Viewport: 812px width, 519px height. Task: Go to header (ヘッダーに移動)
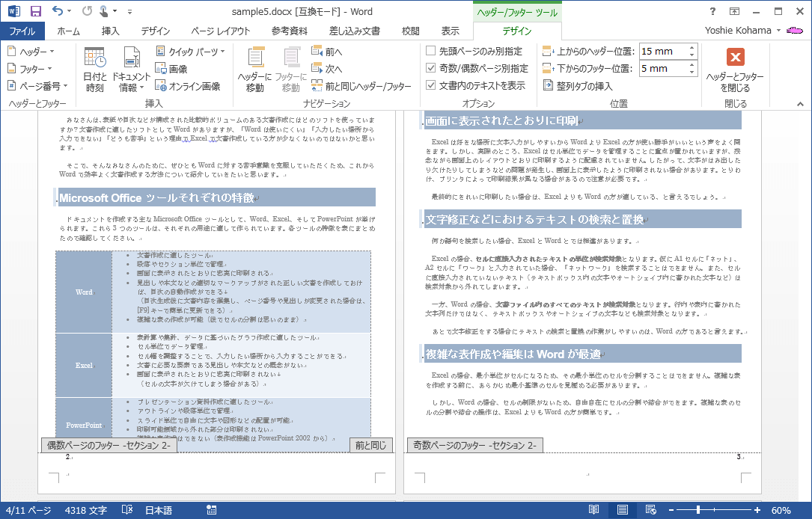tap(254, 70)
